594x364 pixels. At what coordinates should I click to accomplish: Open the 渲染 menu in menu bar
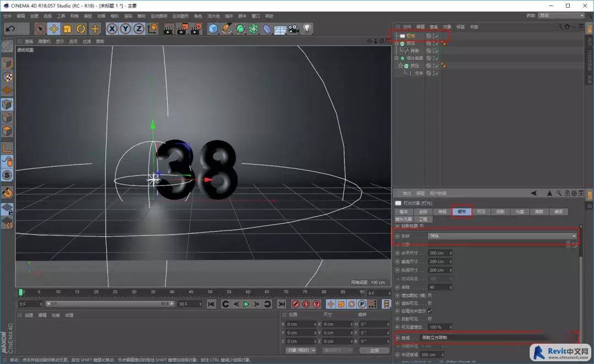coord(128,16)
